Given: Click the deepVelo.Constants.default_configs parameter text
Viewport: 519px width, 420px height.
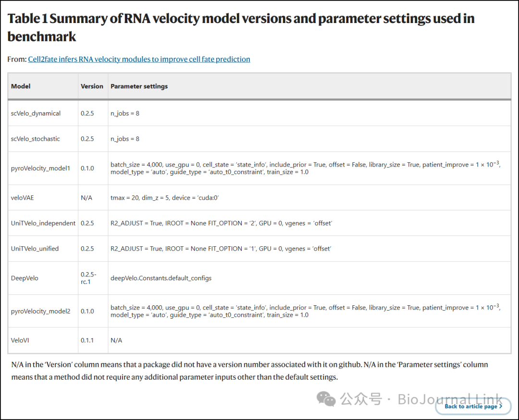Looking at the screenshot, I should click(x=161, y=278).
